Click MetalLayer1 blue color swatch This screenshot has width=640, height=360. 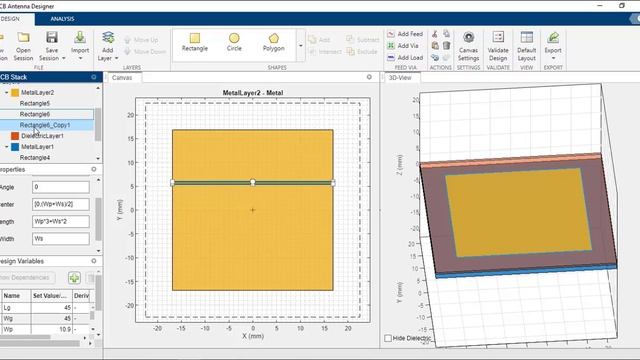click(x=15, y=147)
